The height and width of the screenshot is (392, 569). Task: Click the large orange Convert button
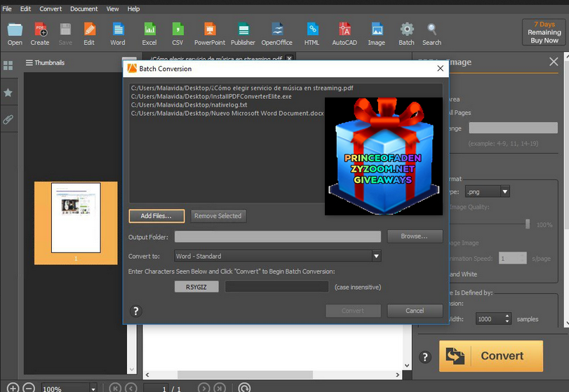pos(491,356)
